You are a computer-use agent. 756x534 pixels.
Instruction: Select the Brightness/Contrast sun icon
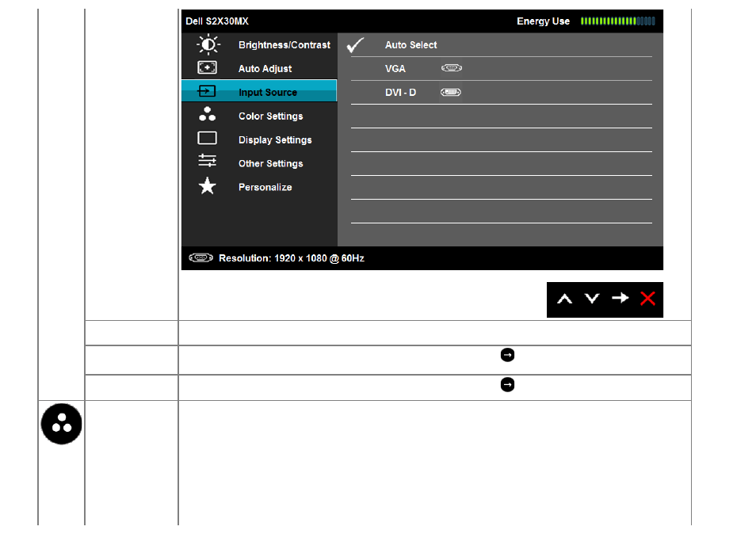[x=208, y=45]
